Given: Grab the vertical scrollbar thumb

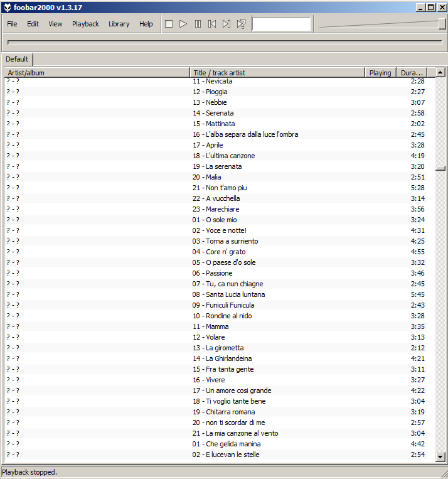Looking at the screenshot, I should (440, 168).
